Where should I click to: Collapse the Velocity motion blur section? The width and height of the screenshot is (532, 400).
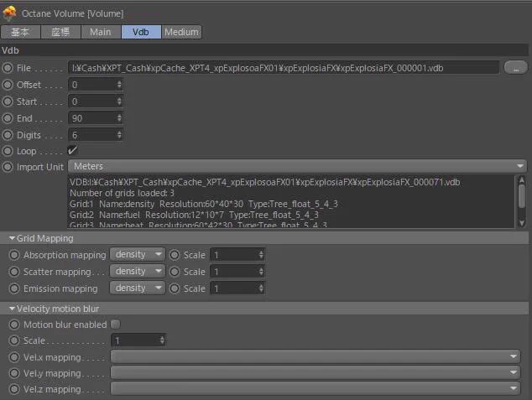pos(13,309)
